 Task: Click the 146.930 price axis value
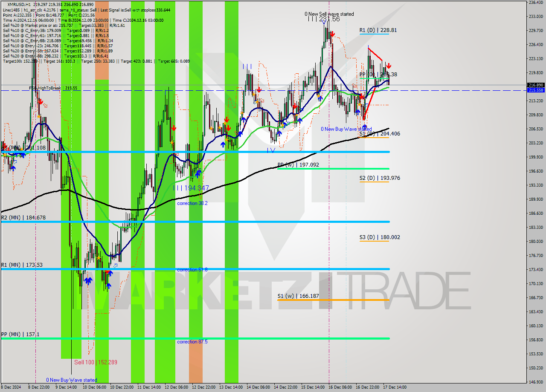[536, 382]
